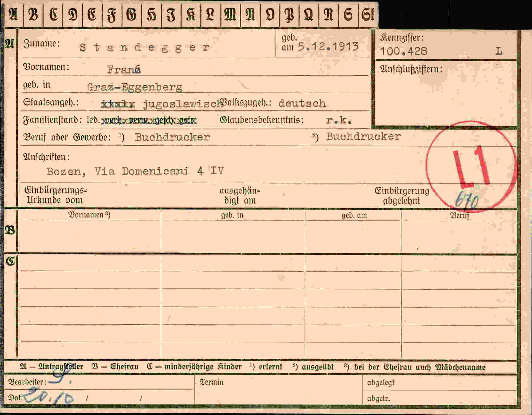Click the "abgelegt" label

coord(381,383)
